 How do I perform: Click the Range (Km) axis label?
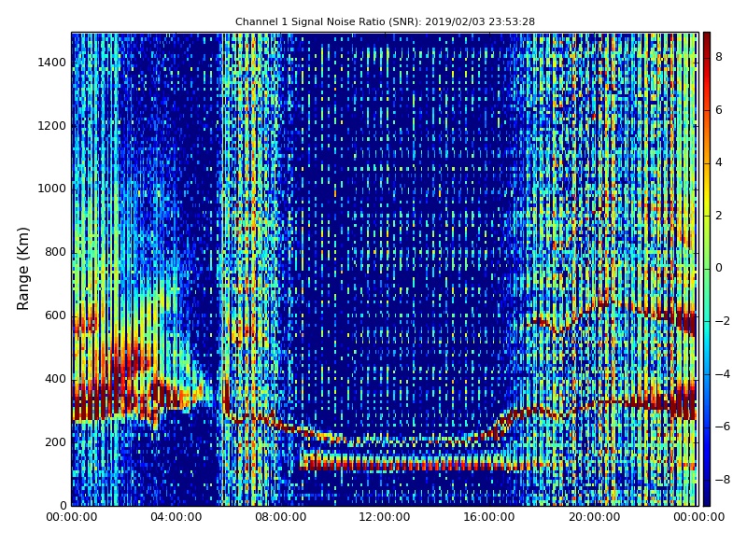click(22, 269)
